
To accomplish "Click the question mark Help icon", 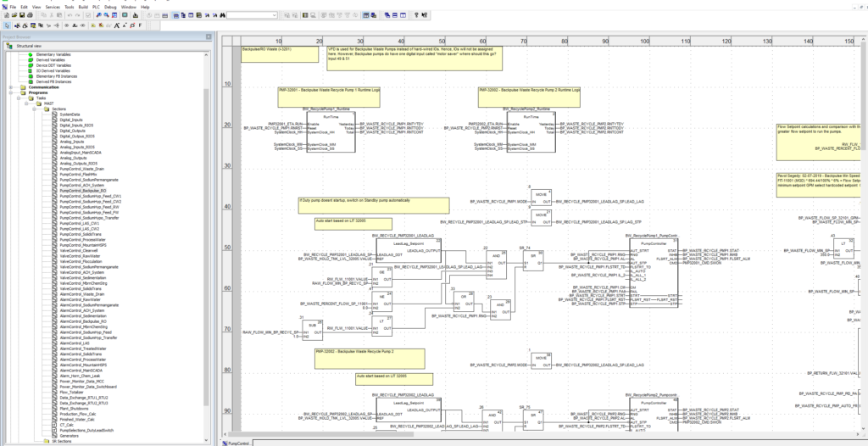I will pyautogui.click(x=416, y=15).
